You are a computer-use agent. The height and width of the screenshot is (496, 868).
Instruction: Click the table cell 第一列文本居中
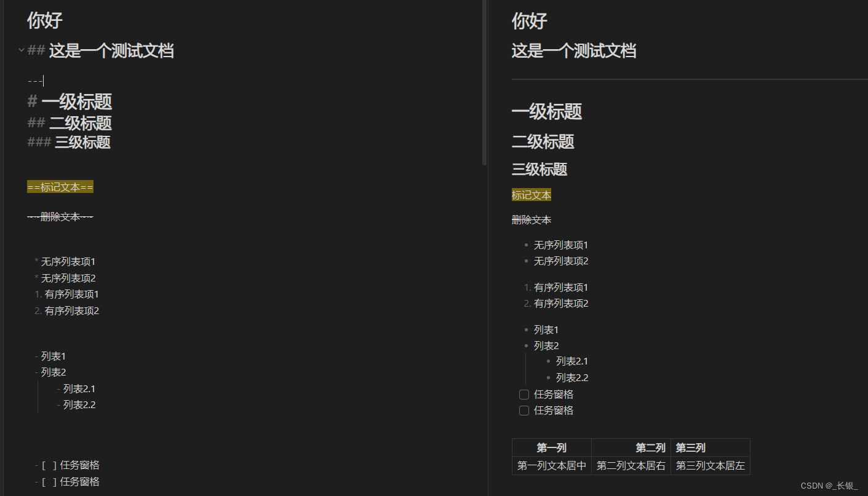(x=552, y=466)
